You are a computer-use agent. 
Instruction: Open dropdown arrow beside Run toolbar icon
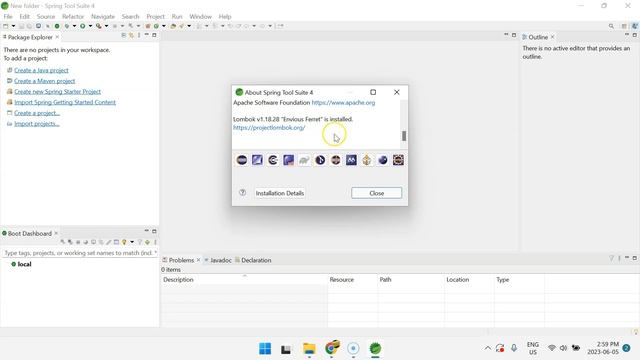[x=90, y=26]
